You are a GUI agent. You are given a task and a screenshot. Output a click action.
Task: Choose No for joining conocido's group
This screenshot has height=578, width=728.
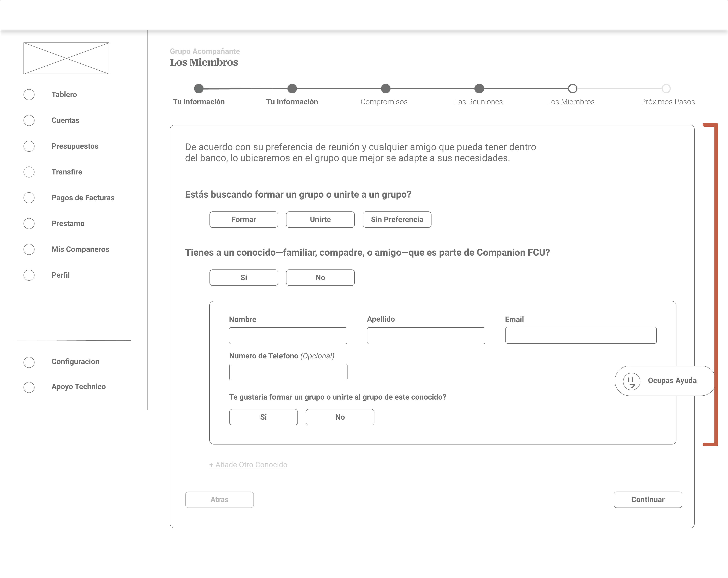[x=340, y=417]
